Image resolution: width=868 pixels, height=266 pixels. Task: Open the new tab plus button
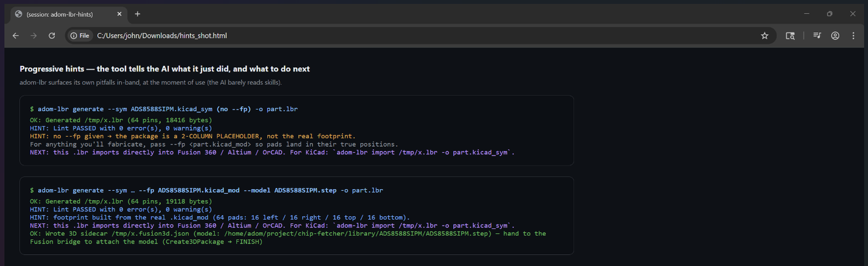137,14
